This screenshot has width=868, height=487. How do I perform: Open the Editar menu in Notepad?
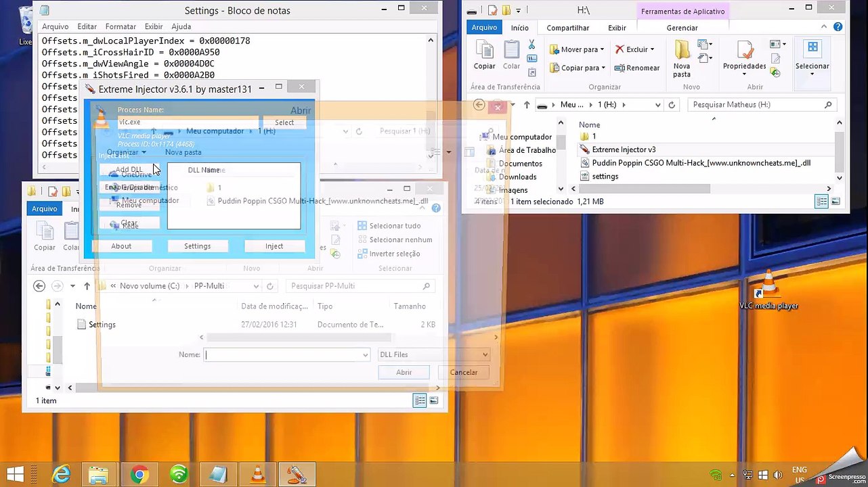(x=87, y=26)
